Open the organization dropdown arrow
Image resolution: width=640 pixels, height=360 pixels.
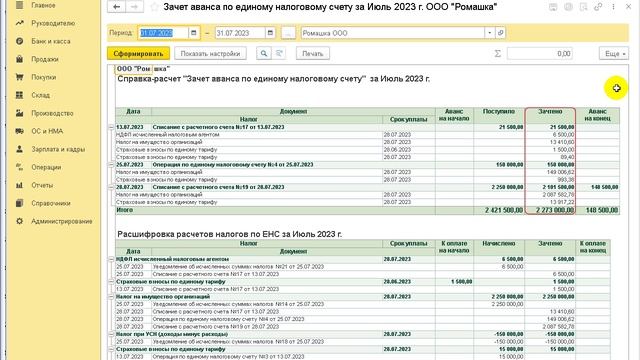click(x=489, y=33)
